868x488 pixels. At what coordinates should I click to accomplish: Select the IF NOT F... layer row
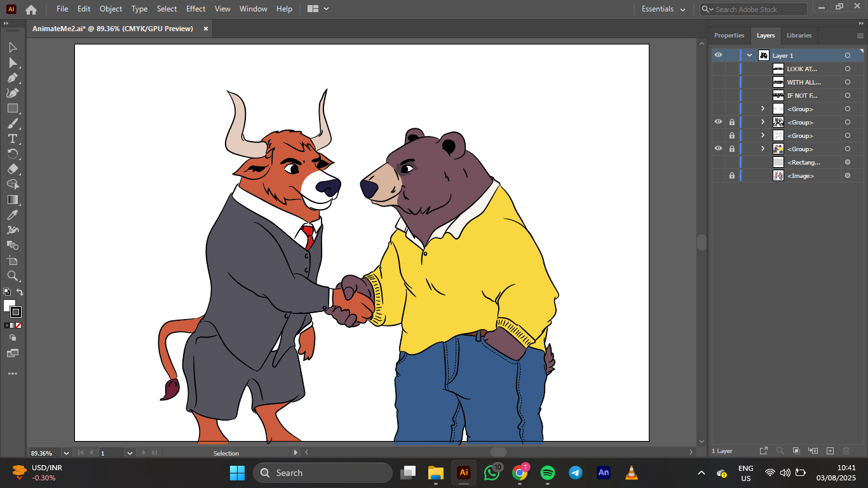(787, 95)
